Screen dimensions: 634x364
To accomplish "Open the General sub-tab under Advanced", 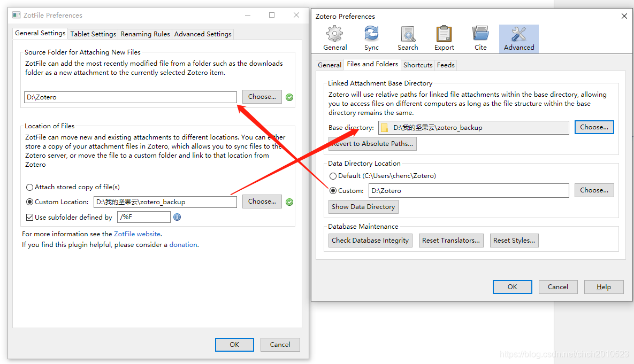I will [330, 65].
